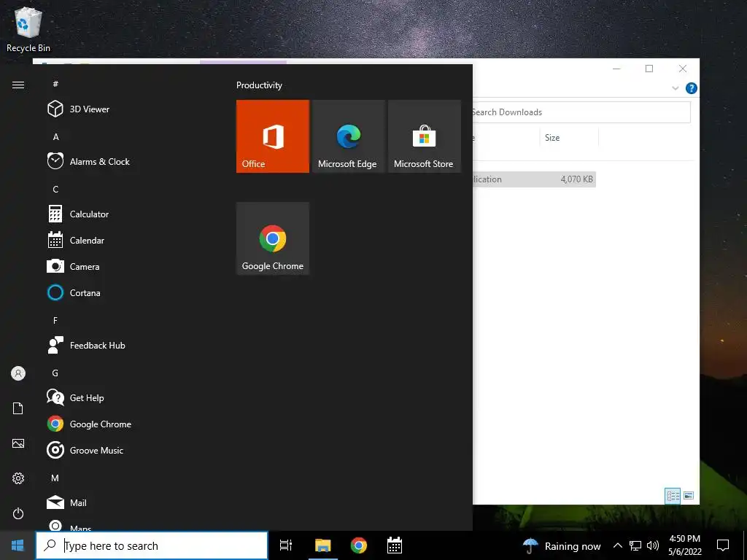Click the taskbar search box
The width and height of the screenshot is (747, 560).
[x=152, y=545]
